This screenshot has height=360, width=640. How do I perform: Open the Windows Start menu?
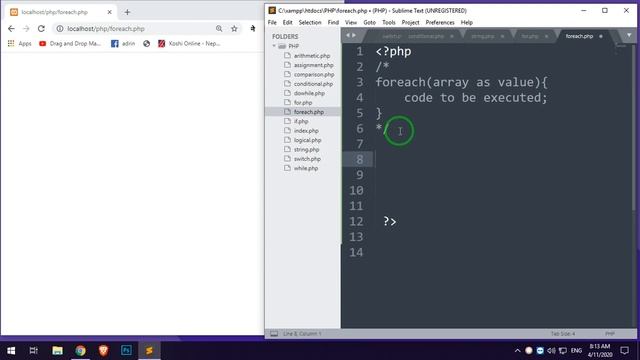tap(11, 351)
